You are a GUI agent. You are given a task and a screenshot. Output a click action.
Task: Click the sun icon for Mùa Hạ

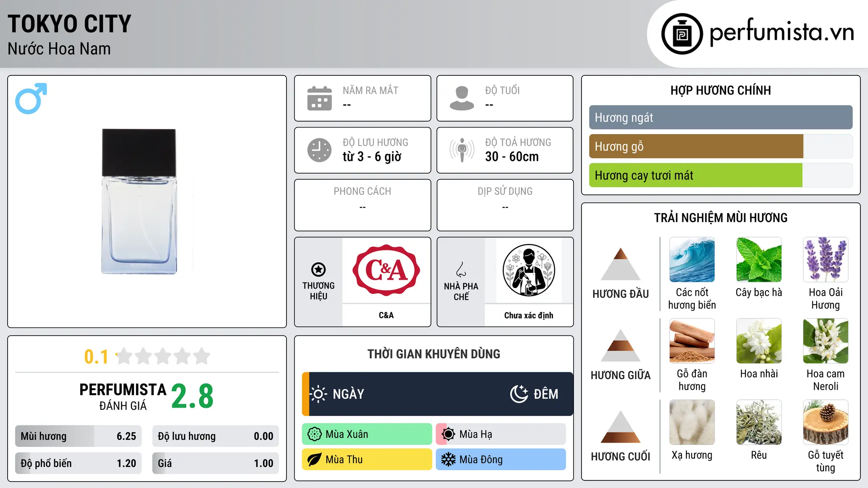point(448,434)
